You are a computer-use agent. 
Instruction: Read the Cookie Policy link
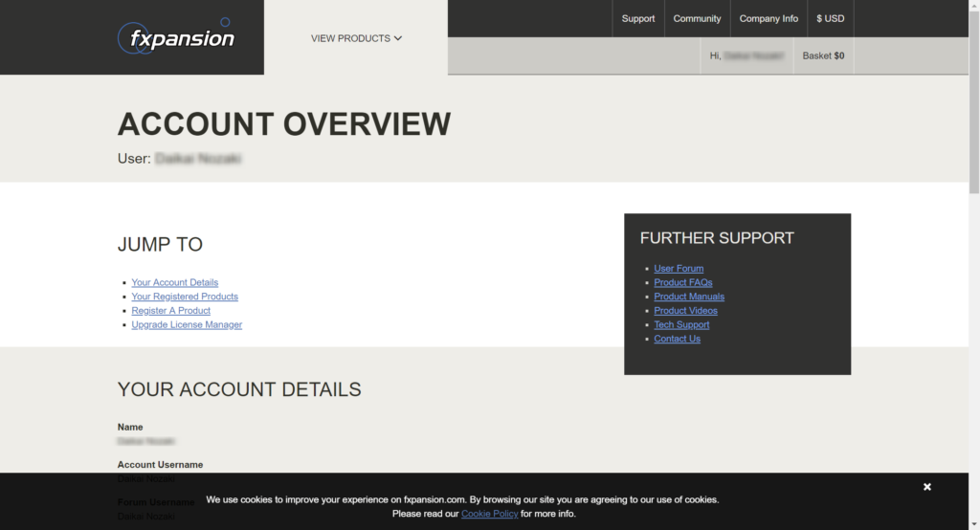[x=489, y=514]
